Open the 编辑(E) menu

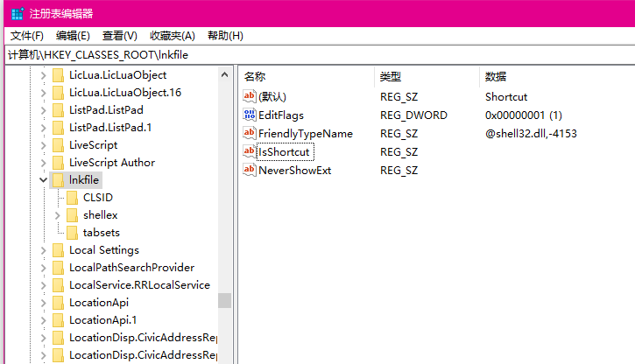click(73, 36)
